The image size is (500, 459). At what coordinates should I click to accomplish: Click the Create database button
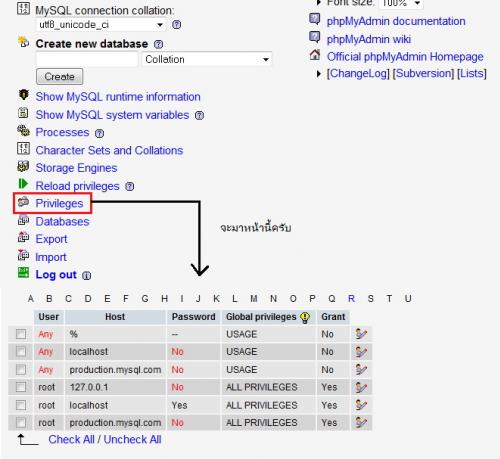click(59, 77)
